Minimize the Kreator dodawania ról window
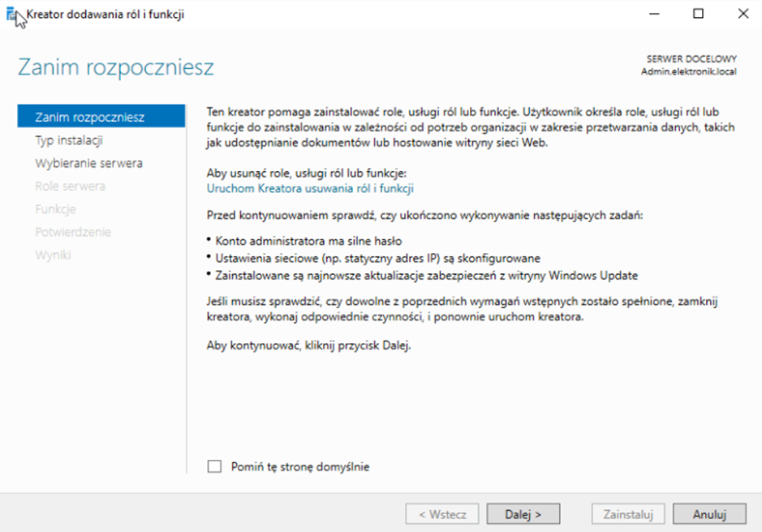762x532 pixels. (x=654, y=14)
